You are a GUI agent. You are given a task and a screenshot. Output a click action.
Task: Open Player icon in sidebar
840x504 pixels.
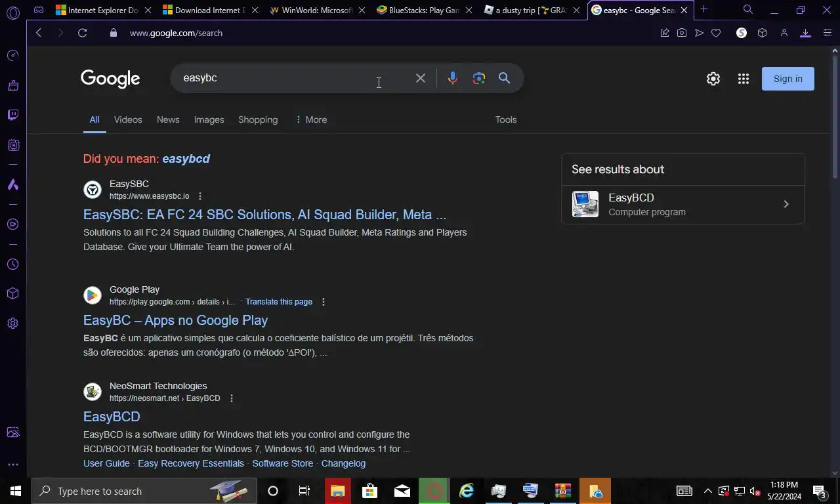click(x=13, y=224)
